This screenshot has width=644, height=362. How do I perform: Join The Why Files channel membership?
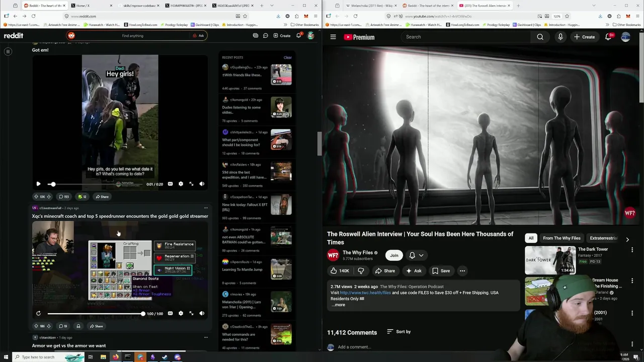[x=394, y=255]
